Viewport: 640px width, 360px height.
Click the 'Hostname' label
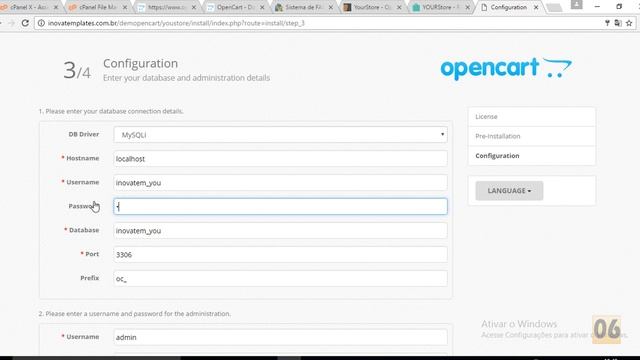(82, 158)
